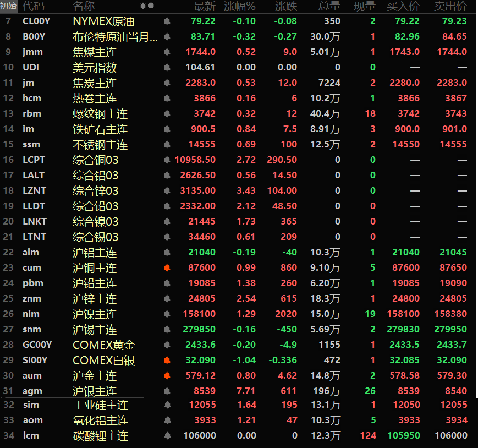Click the 初始 button in header
The height and width of the screenshot is (448, 478).
click(x=9, y=6)
